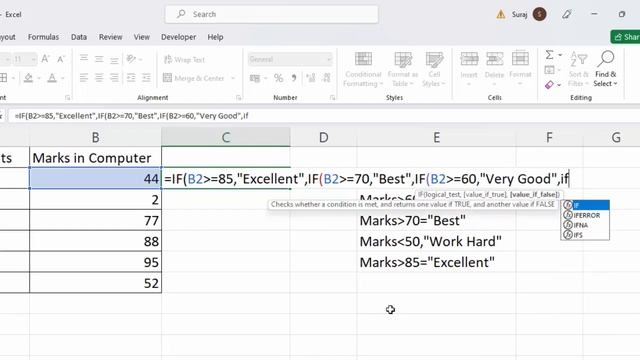Click the Font Color letter A icon
The width and height of the screenshot is (640, 360).
pos(52,78)
